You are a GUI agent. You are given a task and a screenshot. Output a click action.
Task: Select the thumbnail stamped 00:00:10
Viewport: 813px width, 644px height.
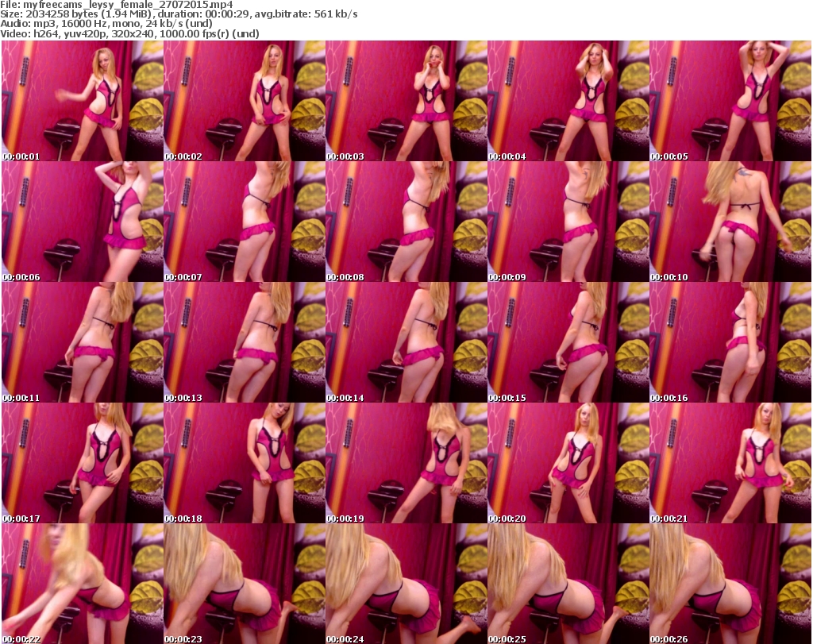(x=730, y=222)
